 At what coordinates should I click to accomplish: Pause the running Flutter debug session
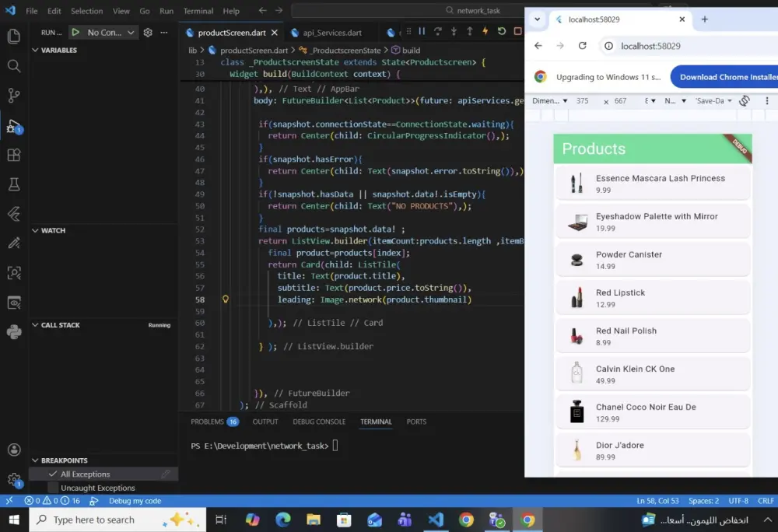pyautogui.click(x=421, y=31)
